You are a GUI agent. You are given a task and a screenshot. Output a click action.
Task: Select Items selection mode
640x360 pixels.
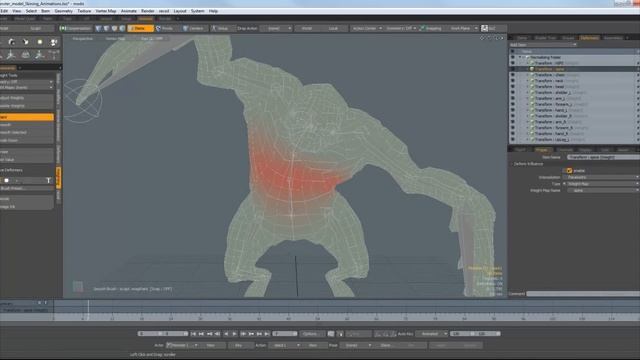click(140, 28)
